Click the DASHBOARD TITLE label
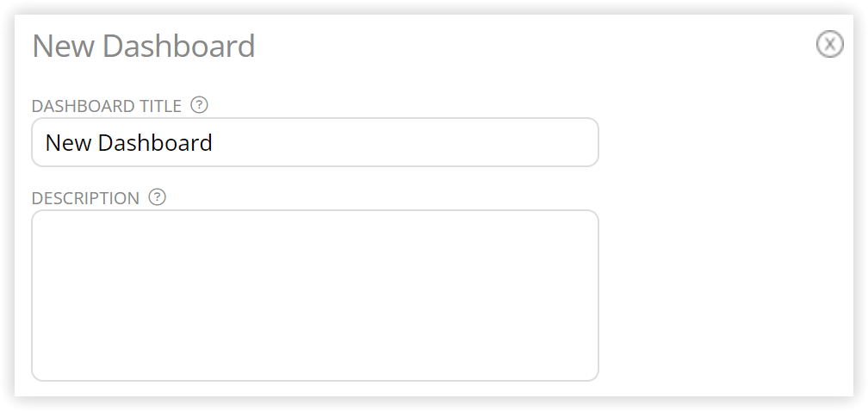 tap(106, 106)
